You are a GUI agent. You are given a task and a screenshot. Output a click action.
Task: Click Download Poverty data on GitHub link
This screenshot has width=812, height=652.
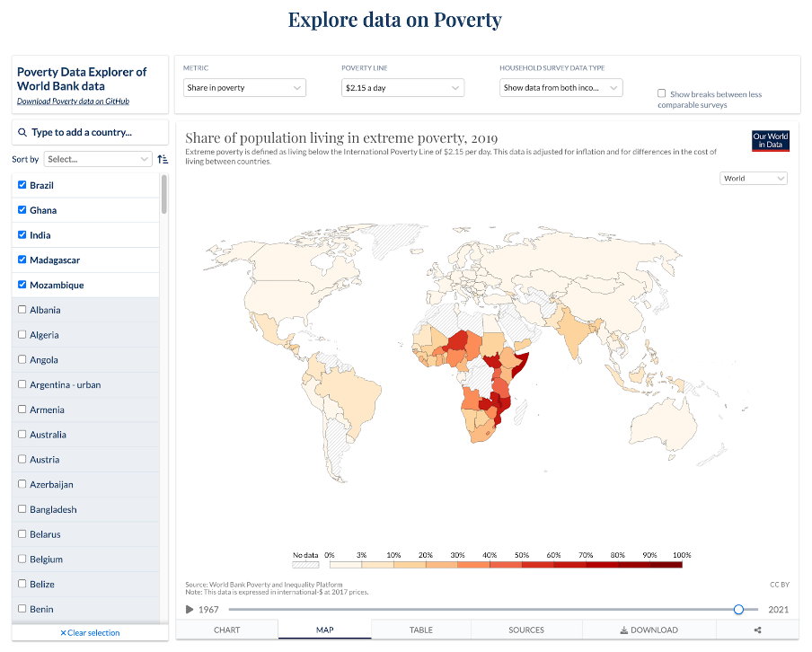(x=73, y=101)
